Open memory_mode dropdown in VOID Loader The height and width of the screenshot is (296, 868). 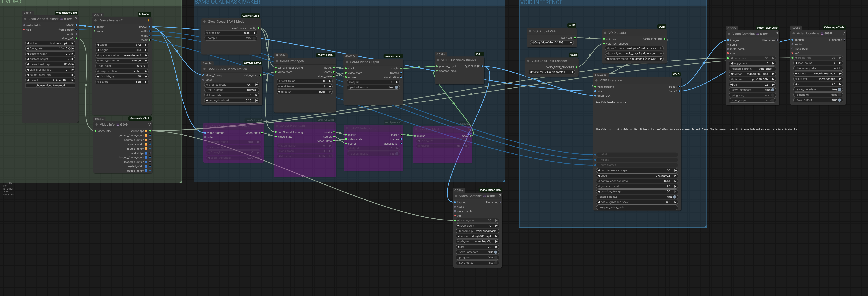(x=634, y=59)
